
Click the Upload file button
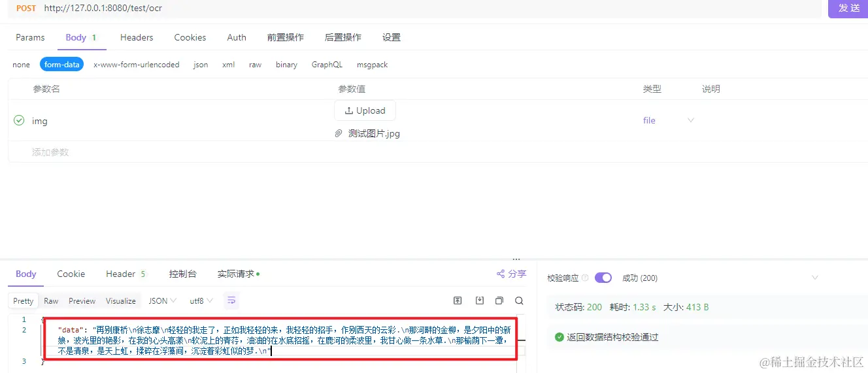pyautogui.click(x=365, y=110)
